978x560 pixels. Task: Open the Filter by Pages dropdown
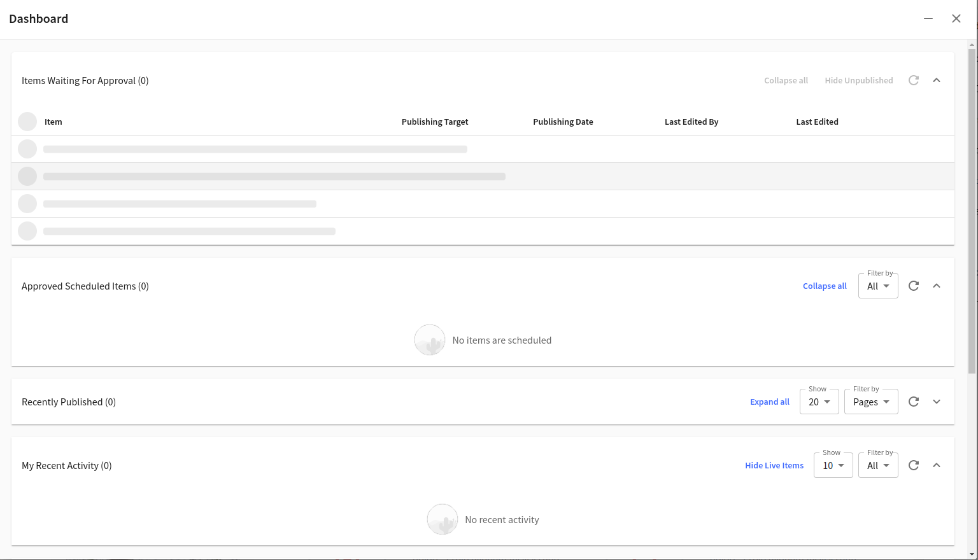coord(871,402)
